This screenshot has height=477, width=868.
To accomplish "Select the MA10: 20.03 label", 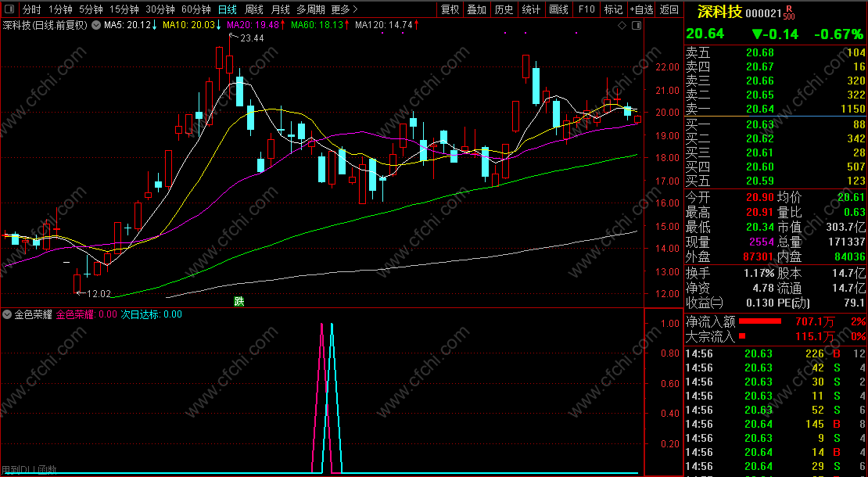I will pos(188,25).
